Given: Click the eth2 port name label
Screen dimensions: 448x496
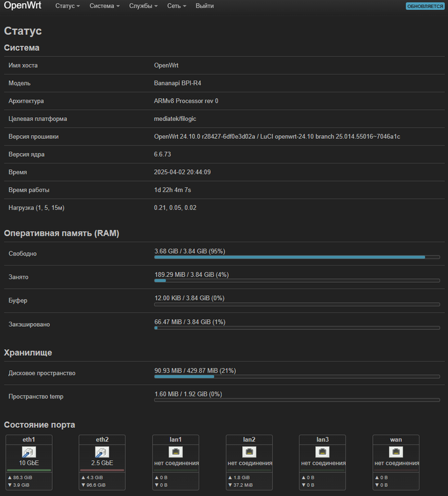Looking at the screenshot, I should point(102,440).
